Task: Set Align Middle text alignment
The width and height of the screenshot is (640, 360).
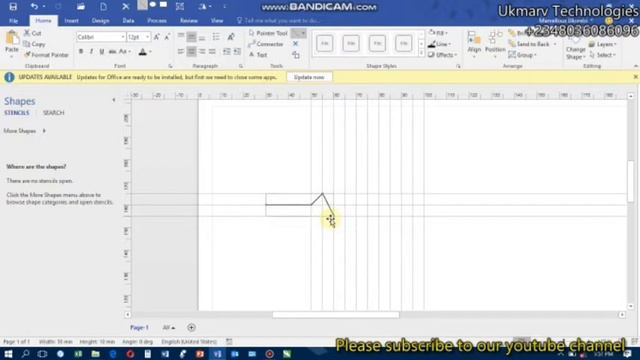Action: tap(191, 37)
